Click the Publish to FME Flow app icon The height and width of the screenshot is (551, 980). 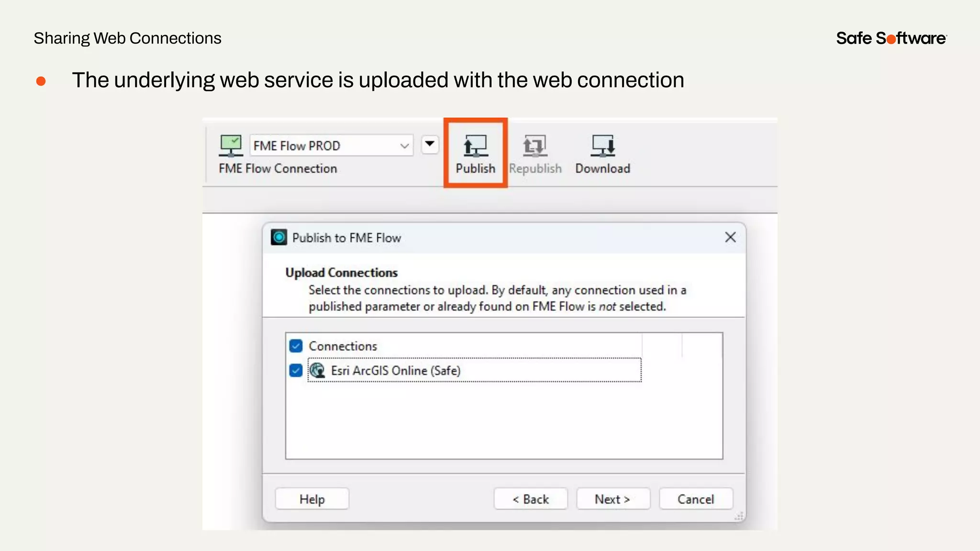click(x=278, y=237)
